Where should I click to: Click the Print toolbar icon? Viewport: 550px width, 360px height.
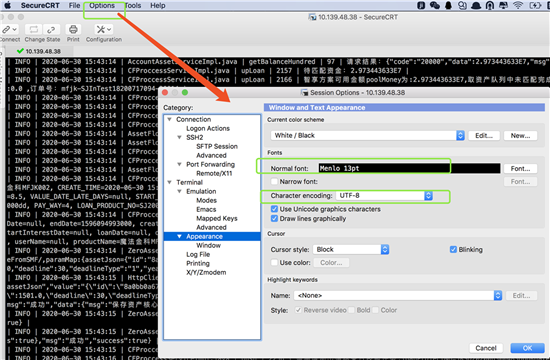[x=73, y=29]
